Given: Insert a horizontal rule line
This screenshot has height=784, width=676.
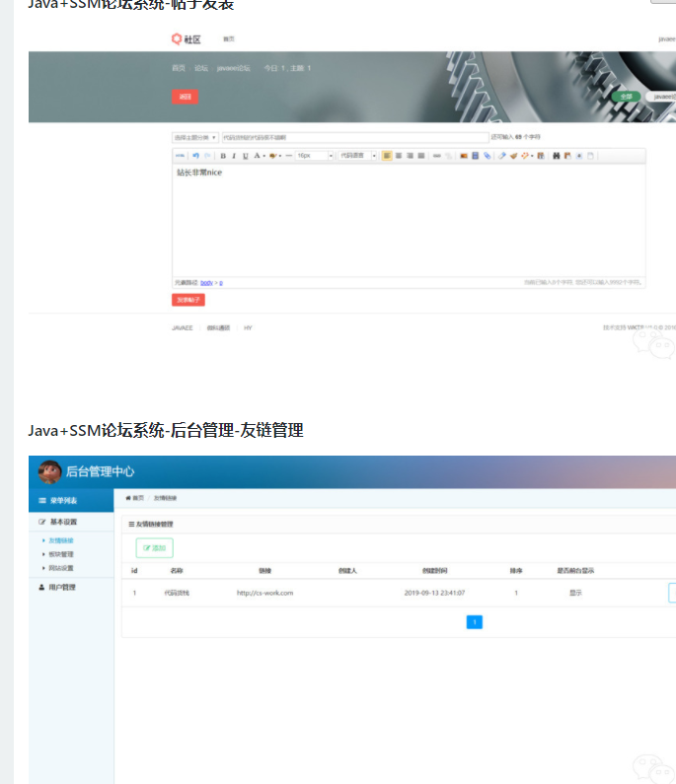Looking at the screenshot, I should click(289, 156).
